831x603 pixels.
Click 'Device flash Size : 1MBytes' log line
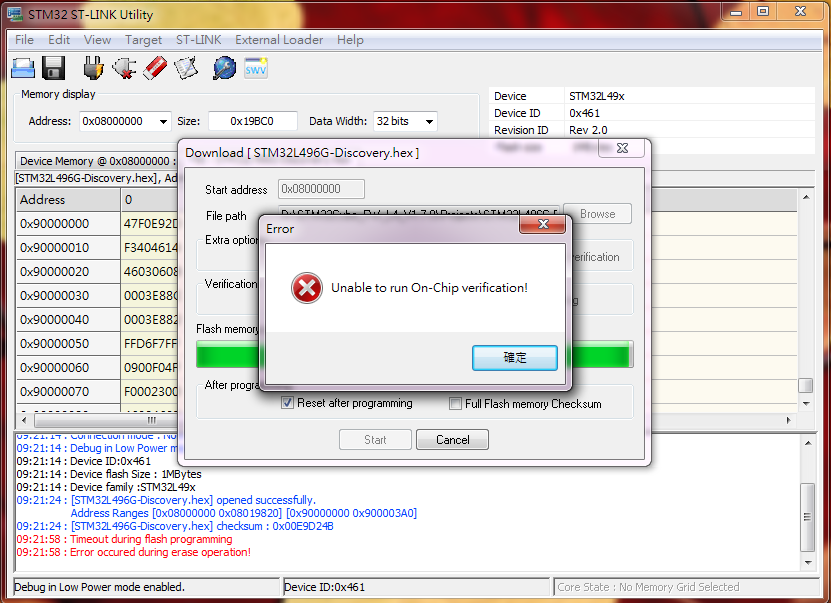click(x=109, y=474)
